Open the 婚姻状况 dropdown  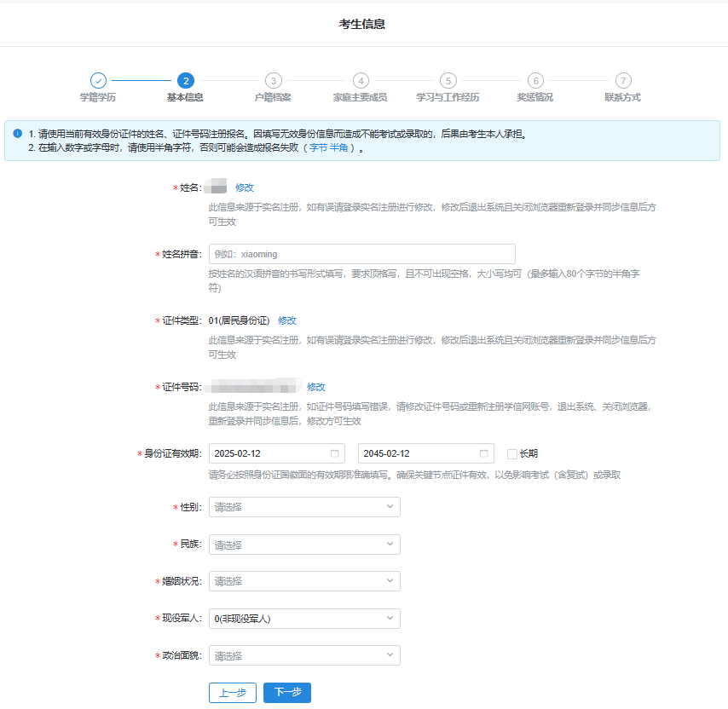click(304, 581)
